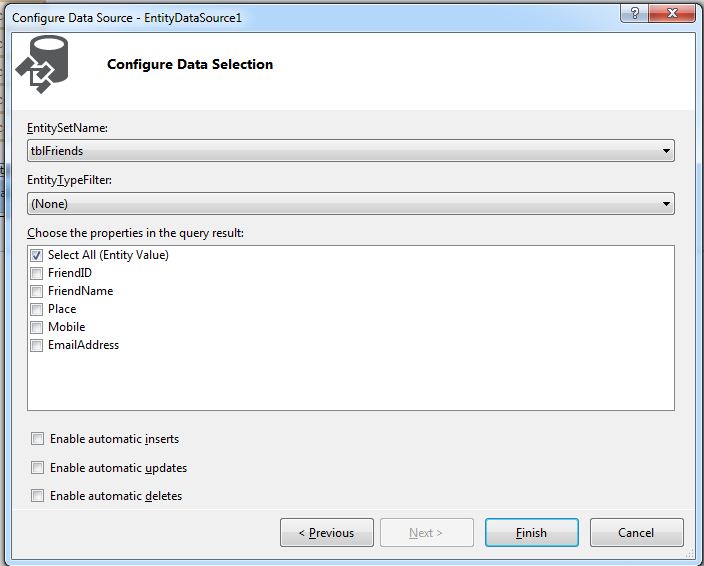704x566 pixels.
Task: Check the EmailAddress property checkbox
Action: click(x=36, y=345)
